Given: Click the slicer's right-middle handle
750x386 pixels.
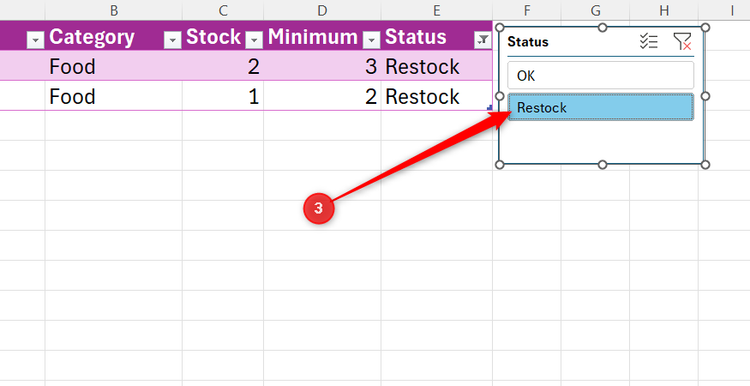Looking at the screenshot, I should coord(705,96).
